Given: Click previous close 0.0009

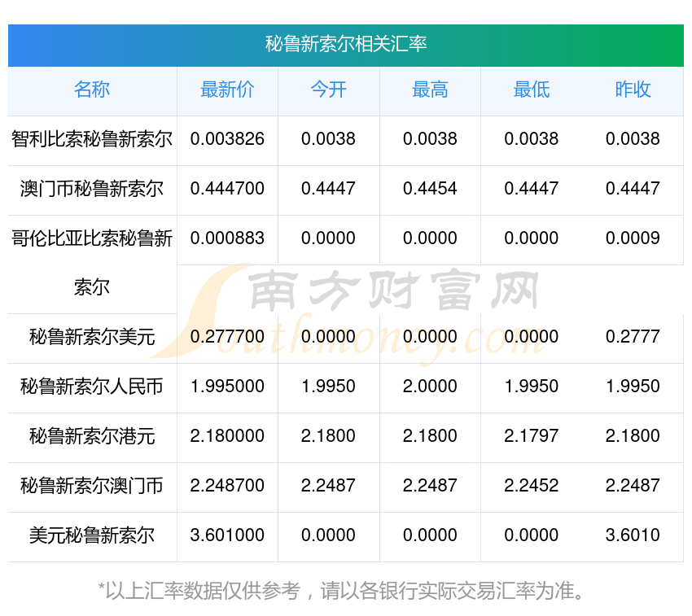Looking at the screenshot, I should [x=633, y=238].
